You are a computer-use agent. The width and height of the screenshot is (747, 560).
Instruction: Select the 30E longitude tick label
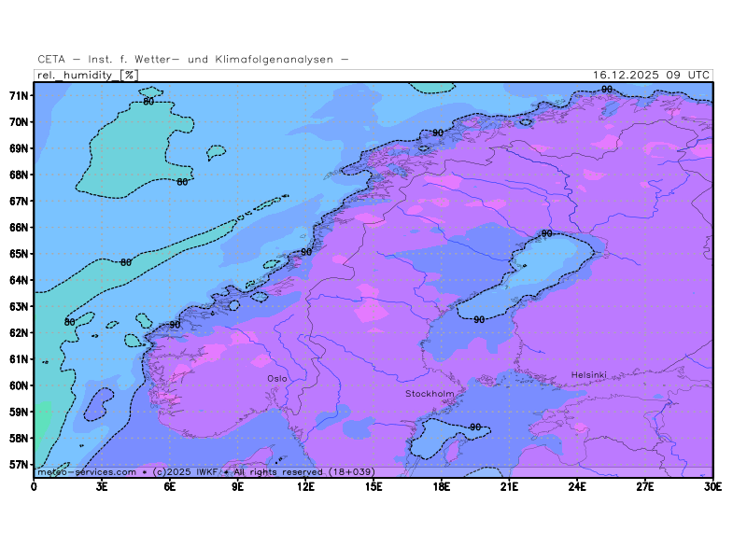point(712,485)
